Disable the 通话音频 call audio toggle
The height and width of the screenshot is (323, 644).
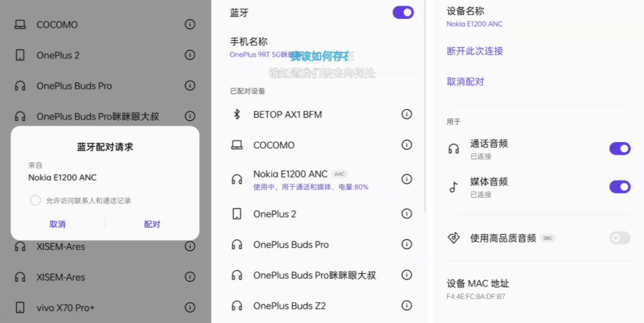(x=620, y=149)
